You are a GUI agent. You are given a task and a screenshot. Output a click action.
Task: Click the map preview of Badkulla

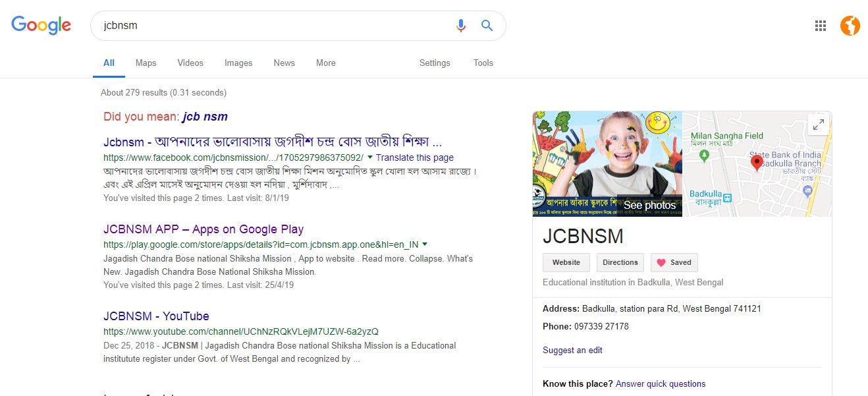tap(757, 164)
